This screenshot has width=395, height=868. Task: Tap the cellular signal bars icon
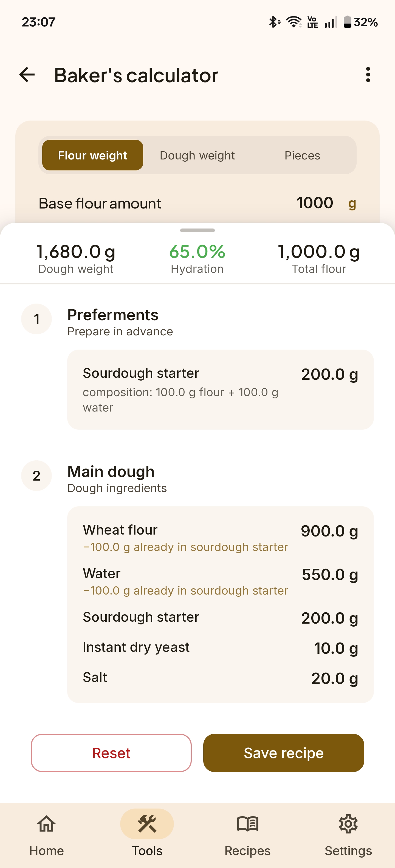click(331, 22)
